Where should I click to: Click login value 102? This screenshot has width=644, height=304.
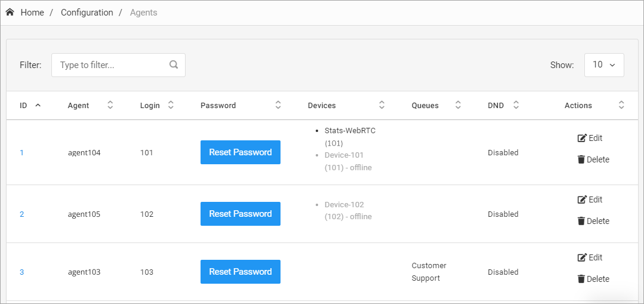(x=147, y=214)
